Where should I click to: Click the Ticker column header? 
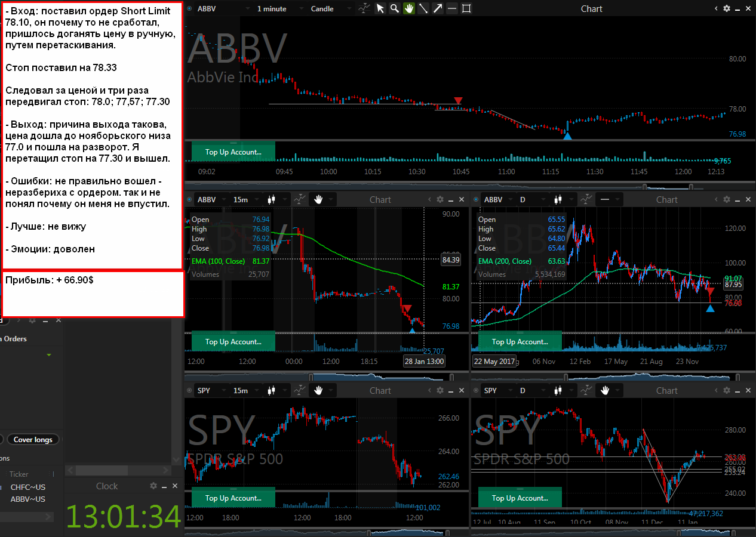click(x=19, y=474)
